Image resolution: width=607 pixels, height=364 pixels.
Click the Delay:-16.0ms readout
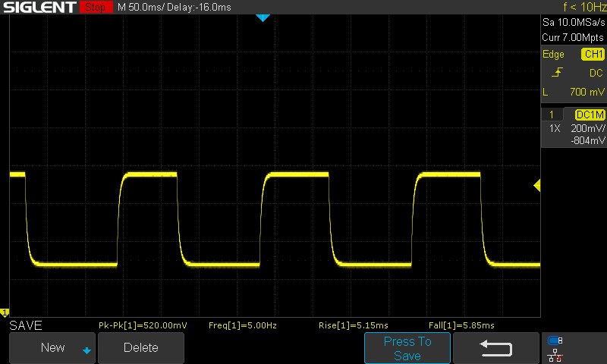click(199, 7)
